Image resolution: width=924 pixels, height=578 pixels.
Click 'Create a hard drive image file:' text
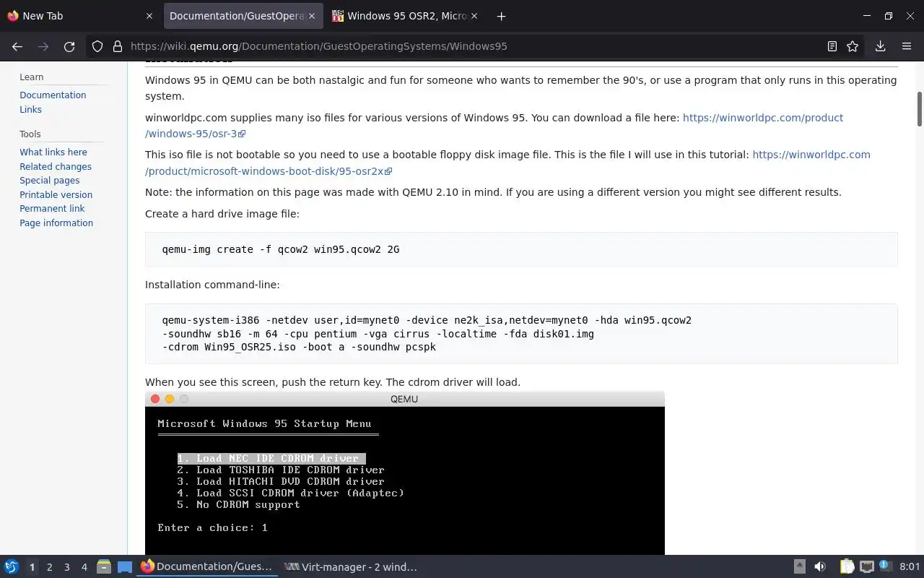coord(222,214)
